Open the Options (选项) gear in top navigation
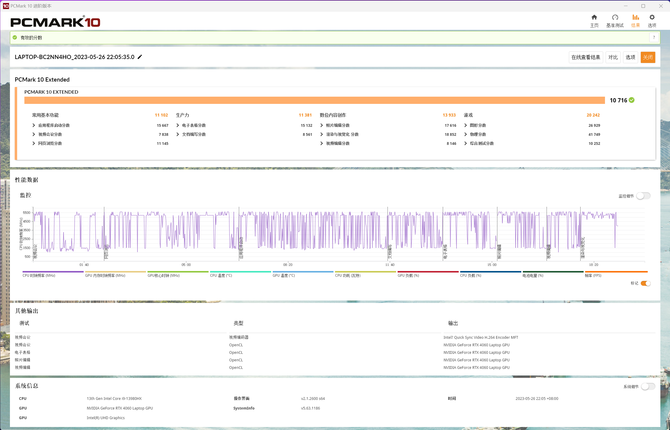The height and width of the screenshot is (430, 670). coord(652,21)
